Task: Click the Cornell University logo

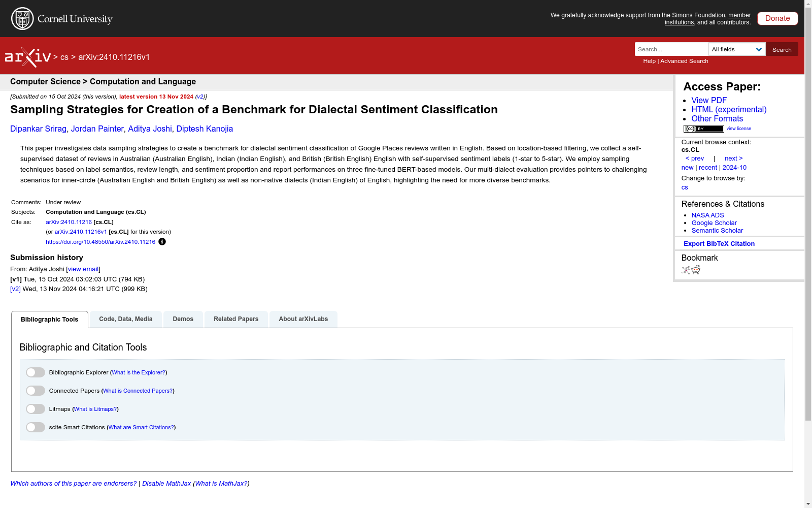Action: (62, 19)
